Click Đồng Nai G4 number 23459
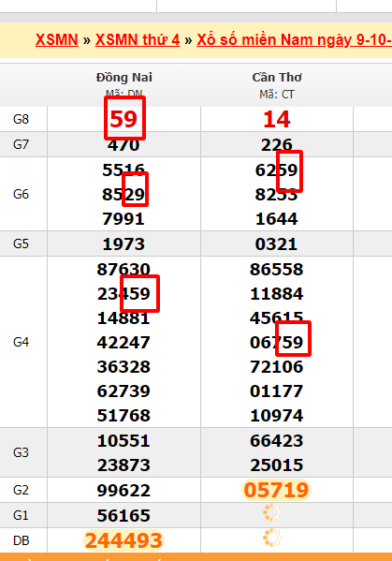Image resolution: width=392 pixels, height=561 pixels. (x=123, y=294)
